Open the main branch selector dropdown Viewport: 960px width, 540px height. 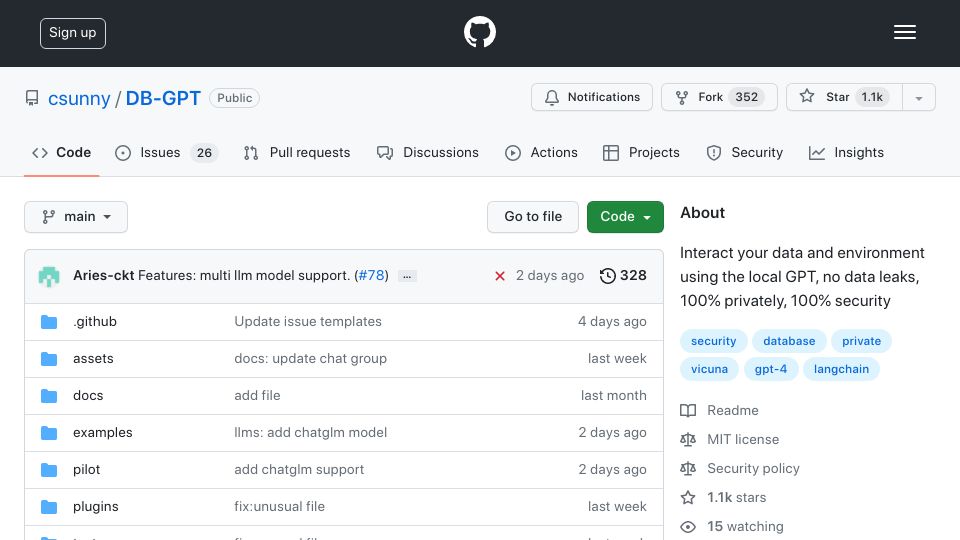[x=76, y=217]
